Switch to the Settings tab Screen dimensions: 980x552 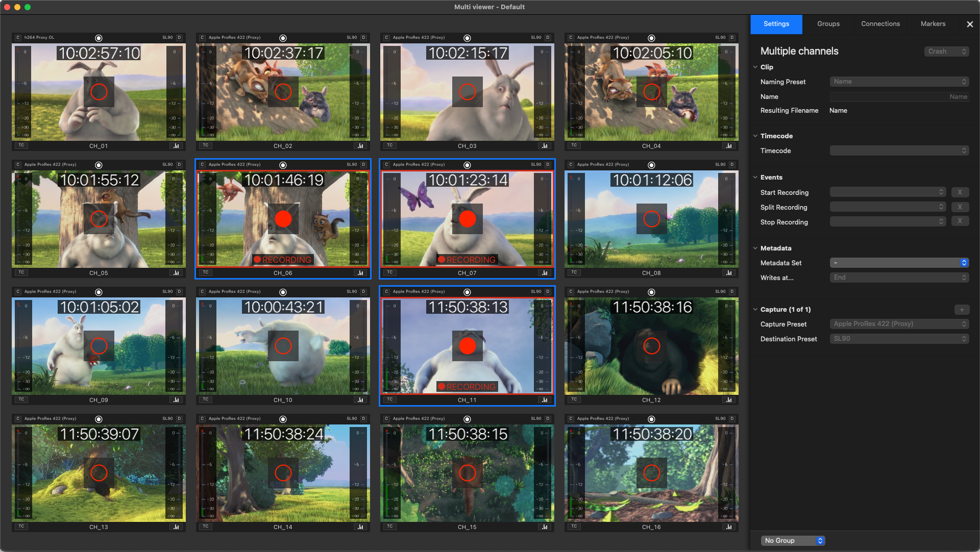(x=776, y=24)
